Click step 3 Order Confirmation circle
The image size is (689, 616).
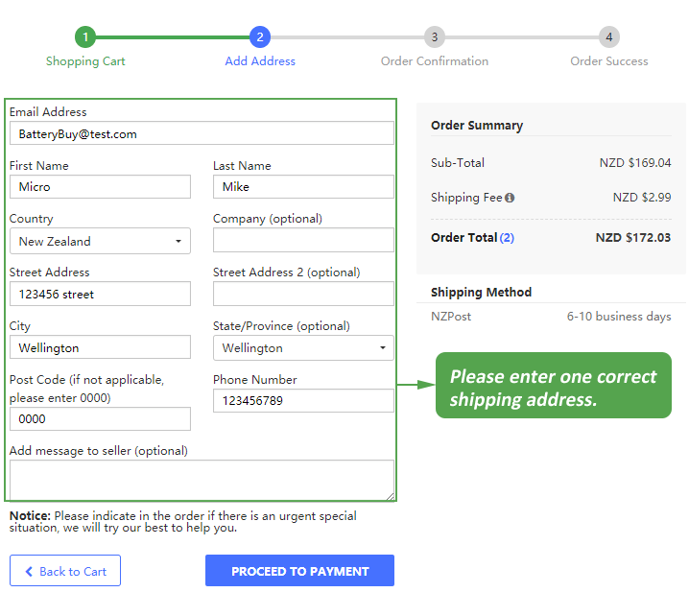(x=435, y=37)
